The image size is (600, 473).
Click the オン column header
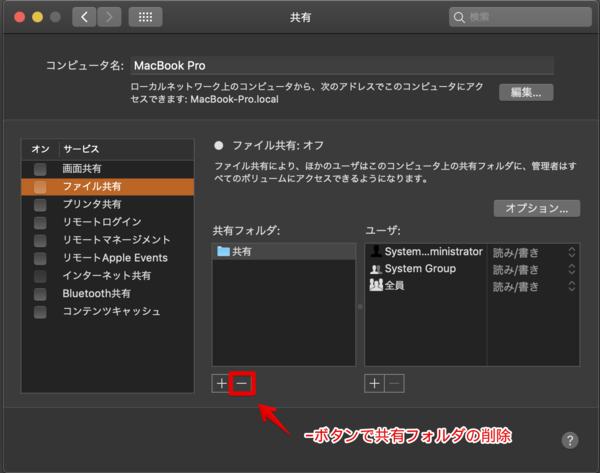pyautogui.click(x=40, y=149)
